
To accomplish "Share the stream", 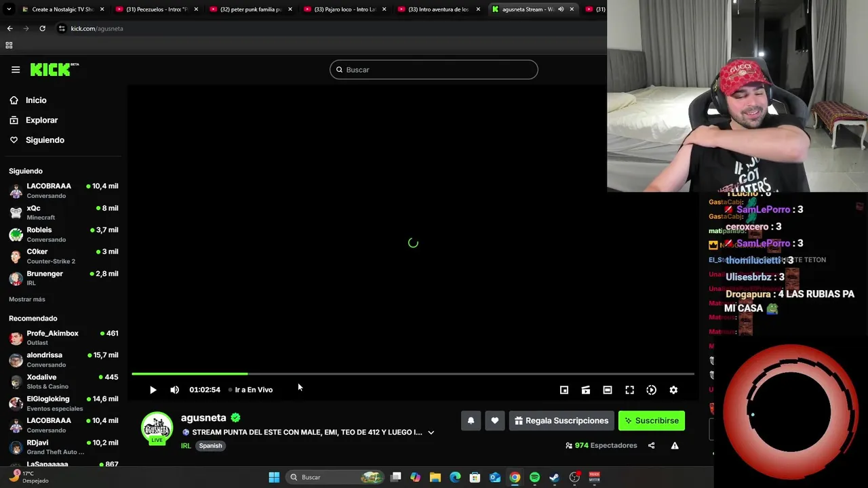I will click(x=652, y=445).
